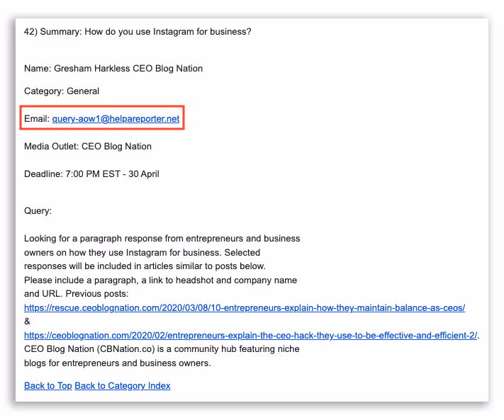Follow the Back to Top link
The width and height of the screenshot is (504, 420).
[x=48, y=385]
